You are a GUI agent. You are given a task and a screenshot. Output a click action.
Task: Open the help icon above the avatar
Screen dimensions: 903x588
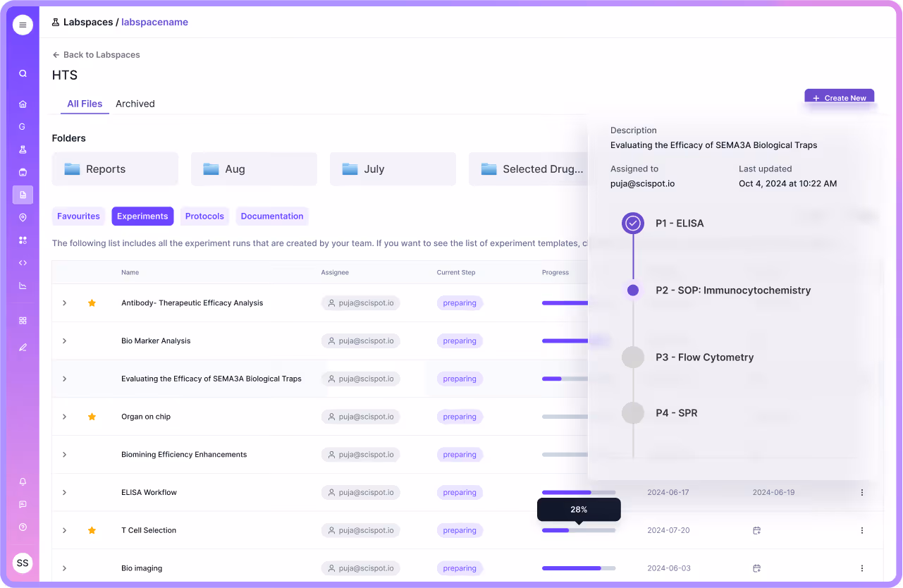[x=22, y=527]
